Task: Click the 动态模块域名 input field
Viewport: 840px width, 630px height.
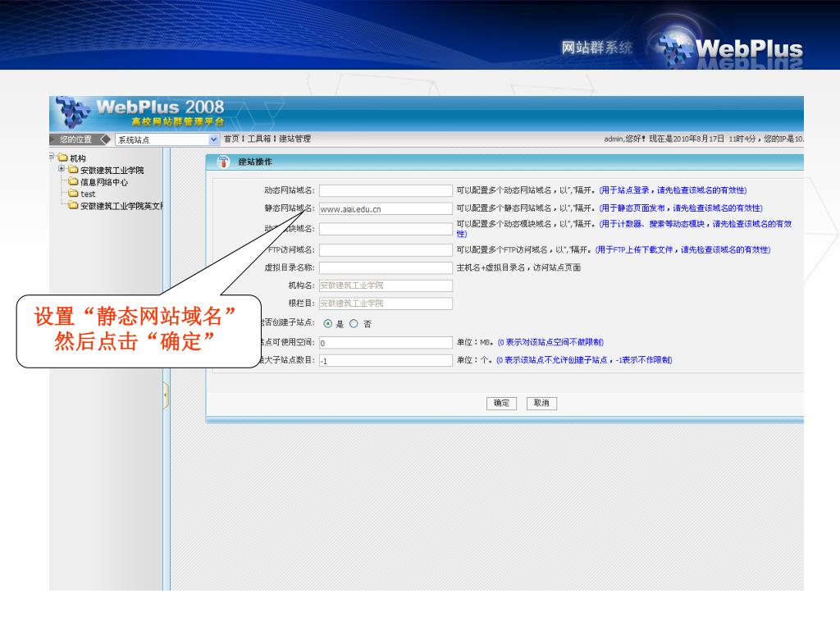Action: (386, 230)
